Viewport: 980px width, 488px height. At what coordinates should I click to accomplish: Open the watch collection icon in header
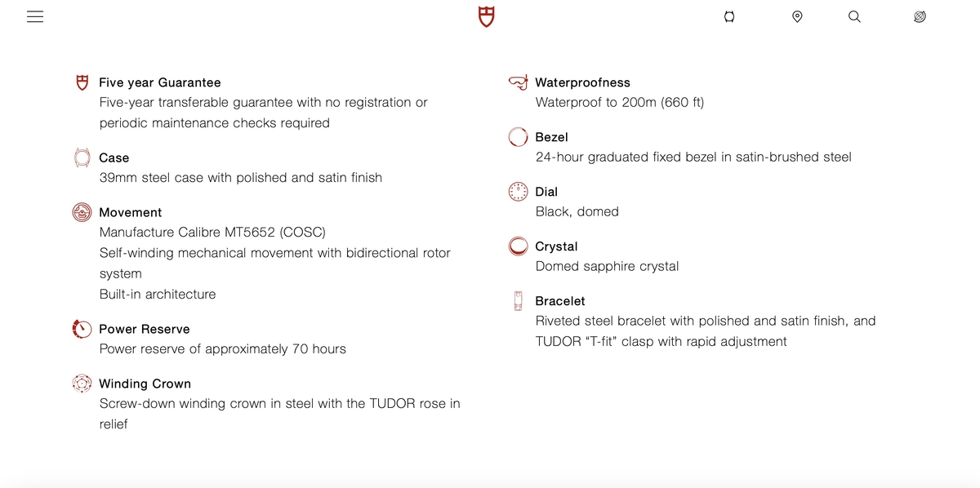point(729,17)
